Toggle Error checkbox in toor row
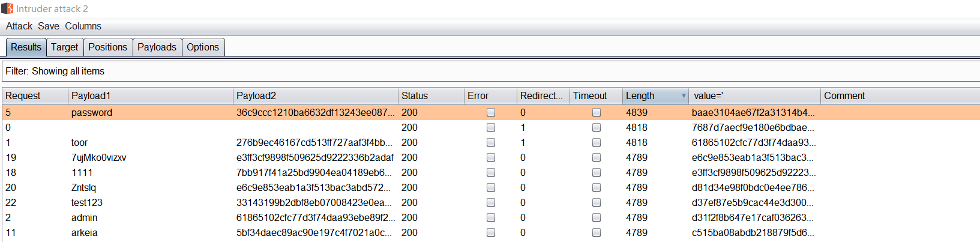Viewport: 980px width, 242px height. click(491, 142)
